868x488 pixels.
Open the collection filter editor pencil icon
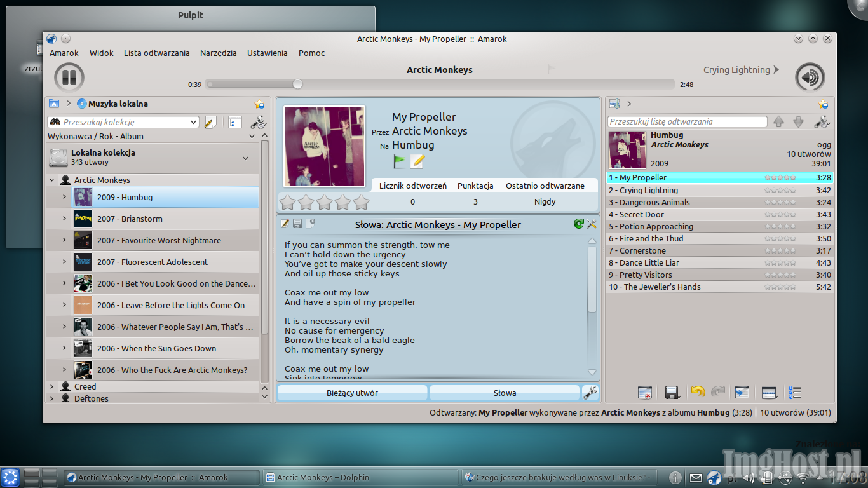[210, 122]
